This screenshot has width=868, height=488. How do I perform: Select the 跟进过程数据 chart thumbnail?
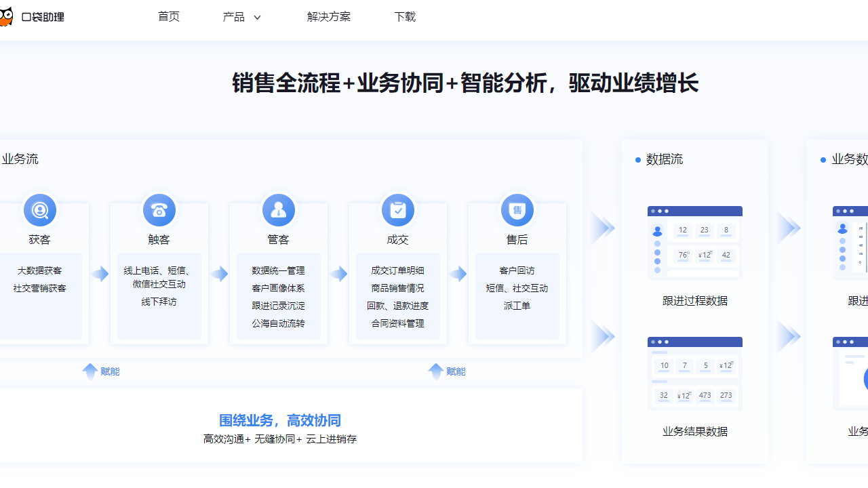(694, 242)
